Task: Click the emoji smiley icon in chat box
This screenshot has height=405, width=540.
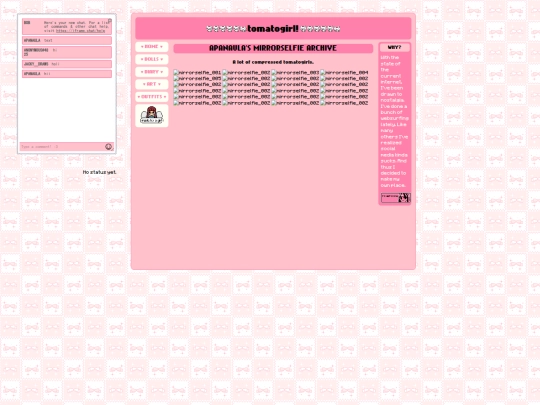Action: [108, 147]
